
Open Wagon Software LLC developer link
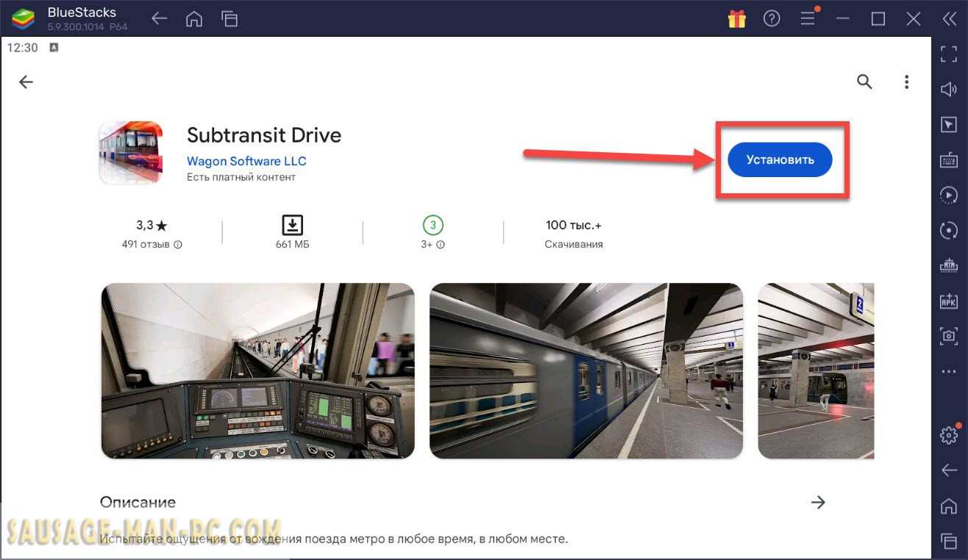(x=246, y=161)
